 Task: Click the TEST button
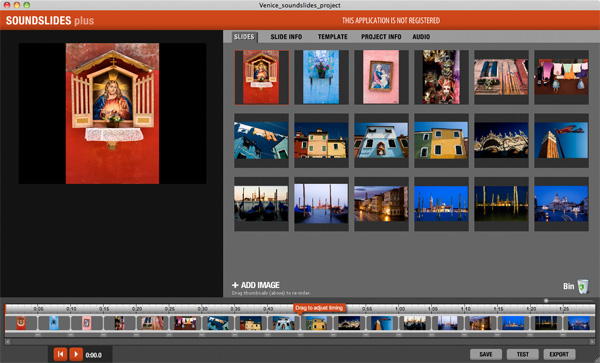coord(523,354)
